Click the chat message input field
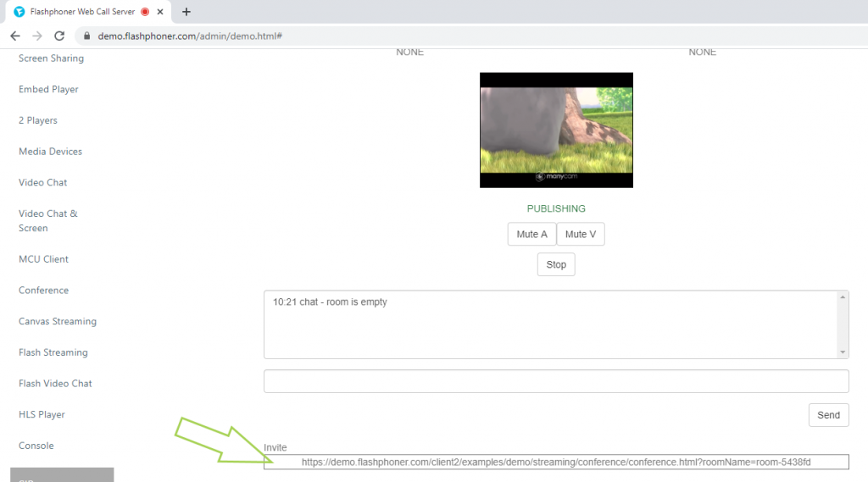The height and width of the screenshot is (482, 868). [556, 381]
